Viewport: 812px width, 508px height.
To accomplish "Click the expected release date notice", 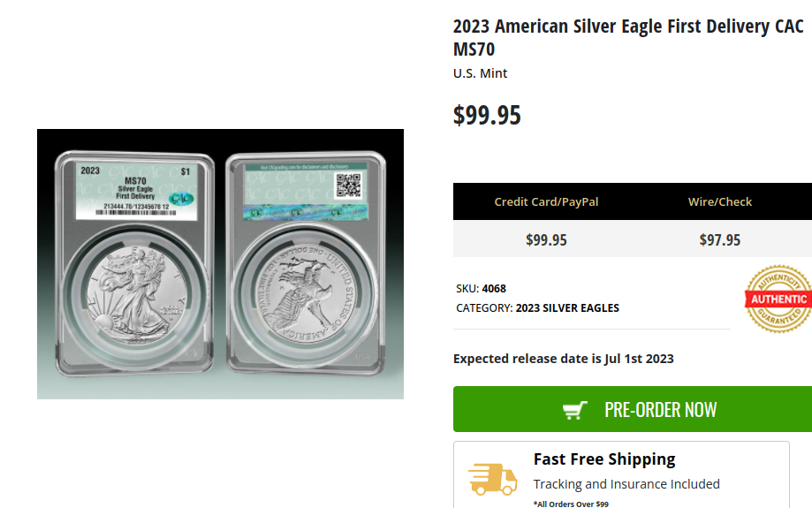I will pyautogui.click(x=563, y=359).
